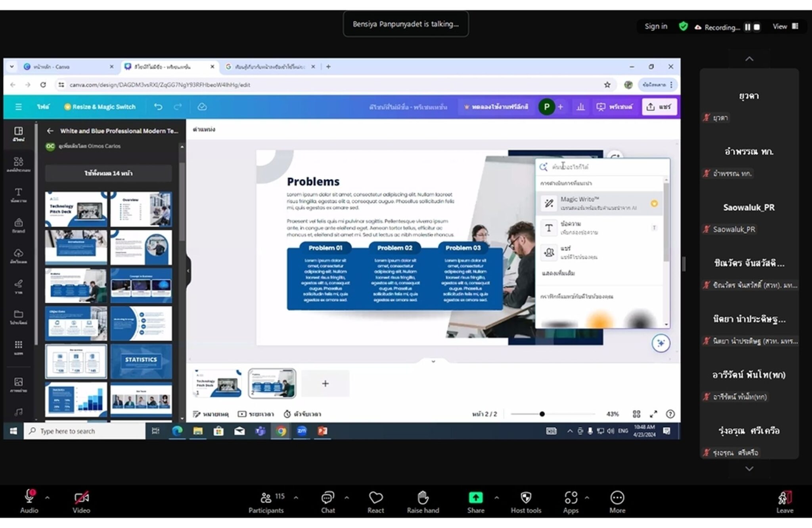Collapse the page thumbnails chevron

433,361
